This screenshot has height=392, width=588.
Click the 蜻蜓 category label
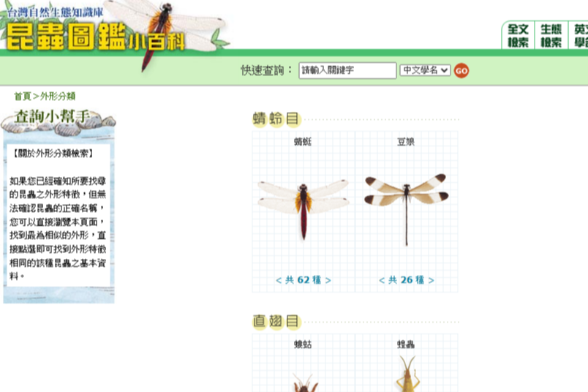pos(303,141)
